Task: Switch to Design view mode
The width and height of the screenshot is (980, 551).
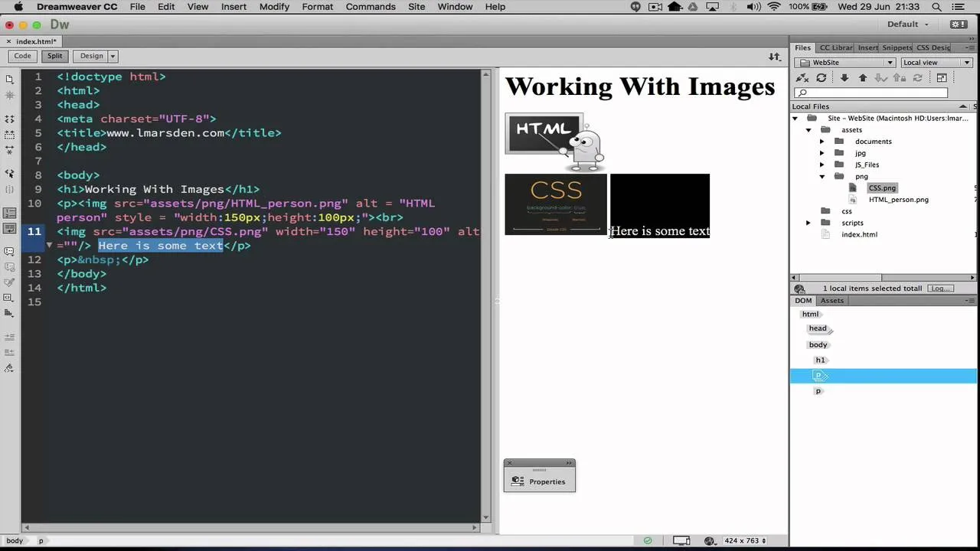Action: pos(90,55)
